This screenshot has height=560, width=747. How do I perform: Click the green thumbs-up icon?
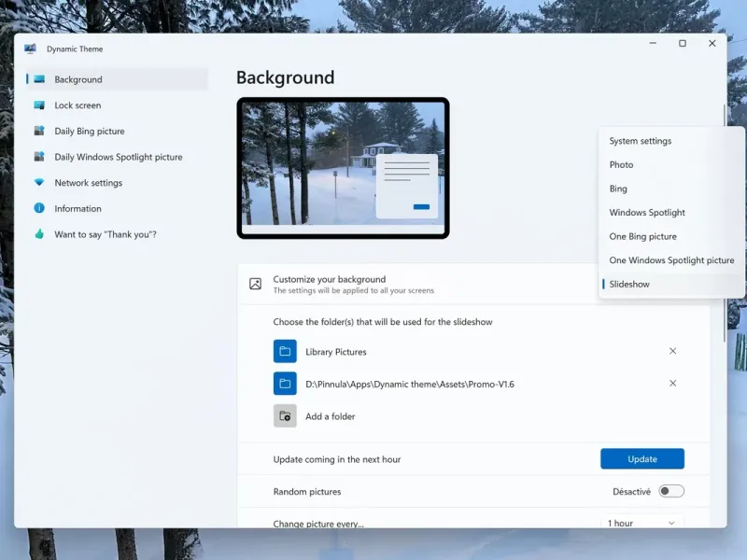[x=39, y=234]
